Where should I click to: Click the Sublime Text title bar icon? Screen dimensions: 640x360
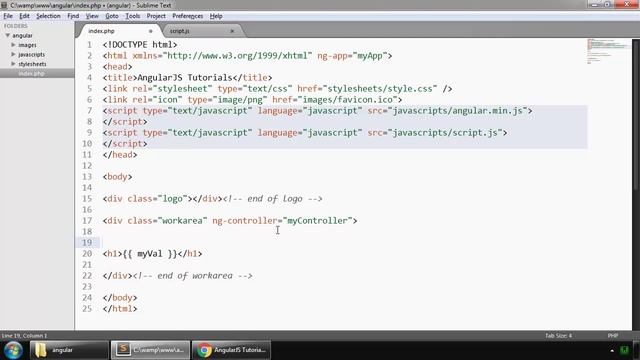pos(4,5)
